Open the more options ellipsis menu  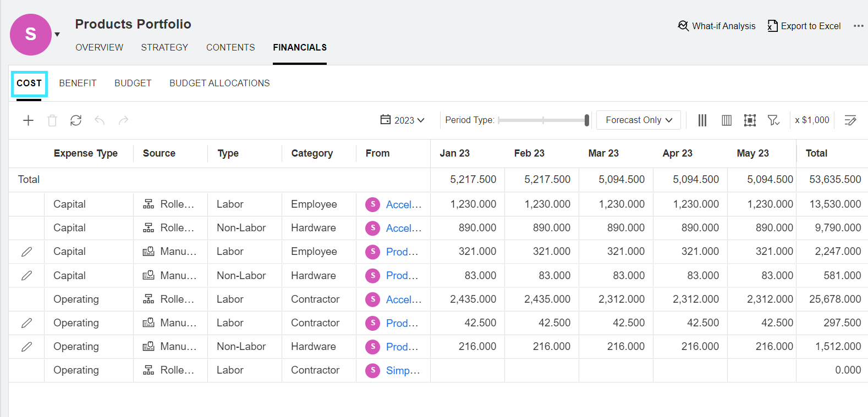click(858, 26)
